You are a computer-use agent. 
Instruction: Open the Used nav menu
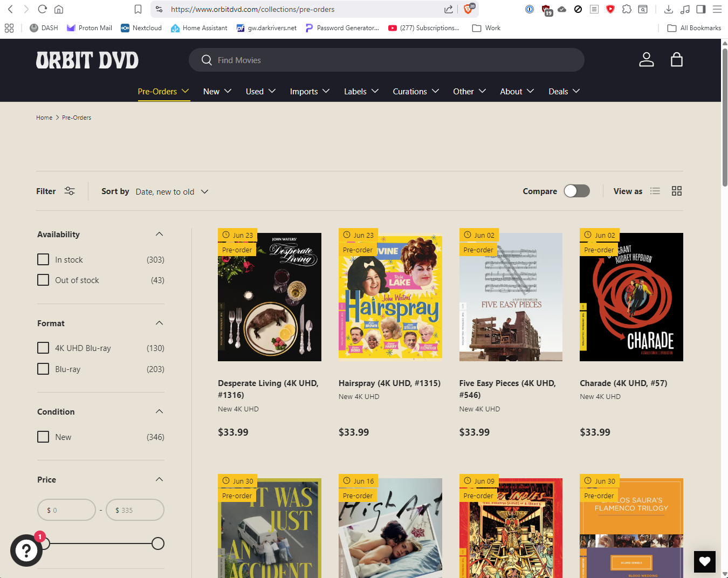click(x=260, y=92)
